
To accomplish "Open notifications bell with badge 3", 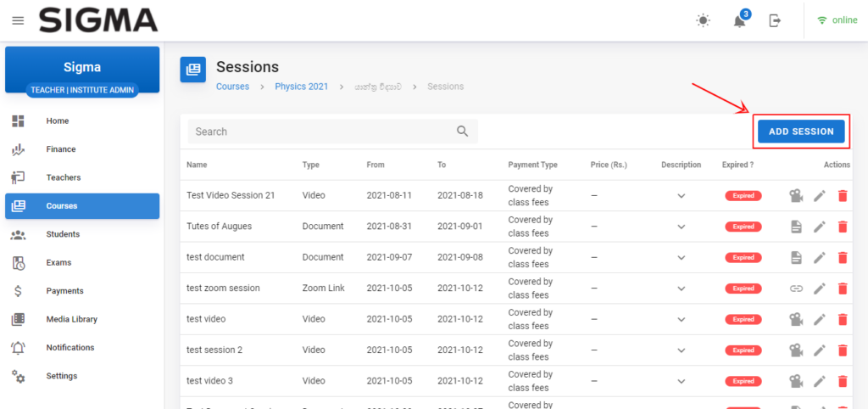I will tap(739, 21).
